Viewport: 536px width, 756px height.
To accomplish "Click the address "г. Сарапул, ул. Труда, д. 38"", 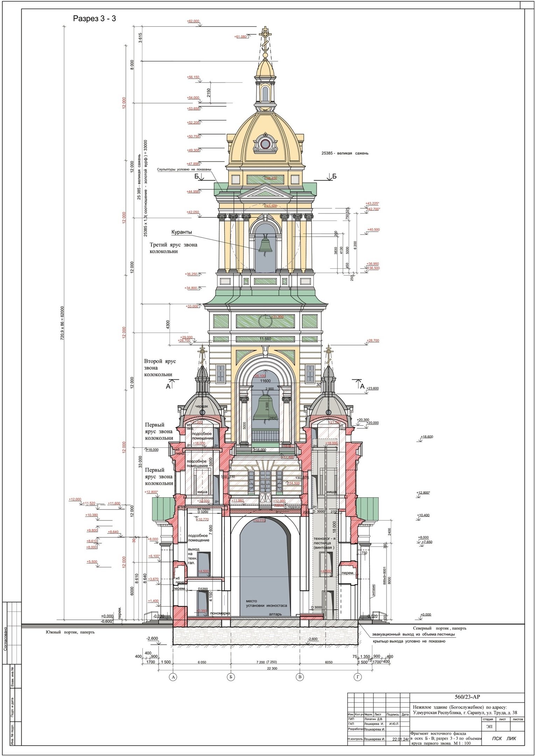I will (x=486, y=713).
